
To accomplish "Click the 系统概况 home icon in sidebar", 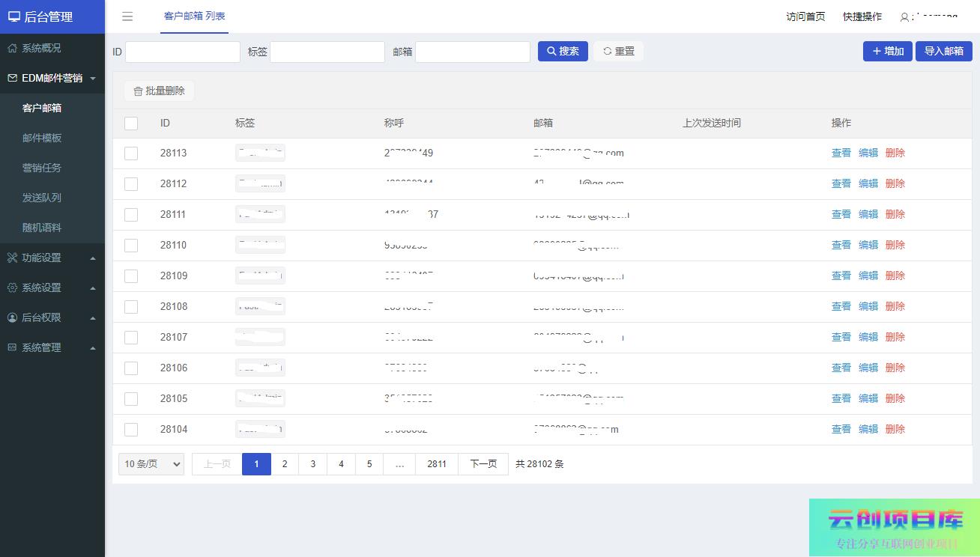I will tap(12, 48).
